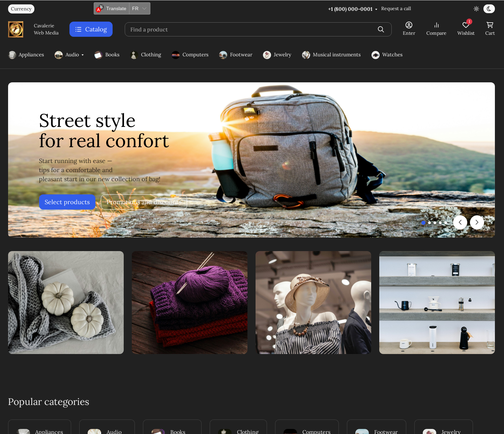Open the Clothing menu item

151,55
